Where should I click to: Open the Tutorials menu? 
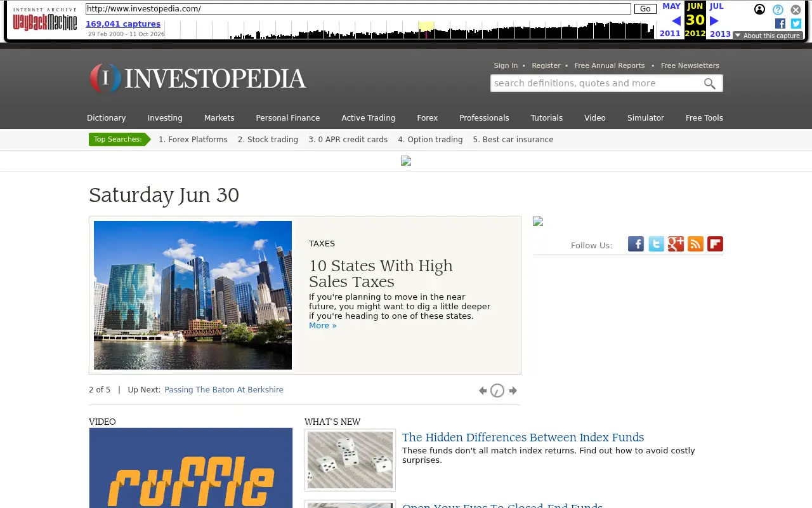click(x=547, y=118)
